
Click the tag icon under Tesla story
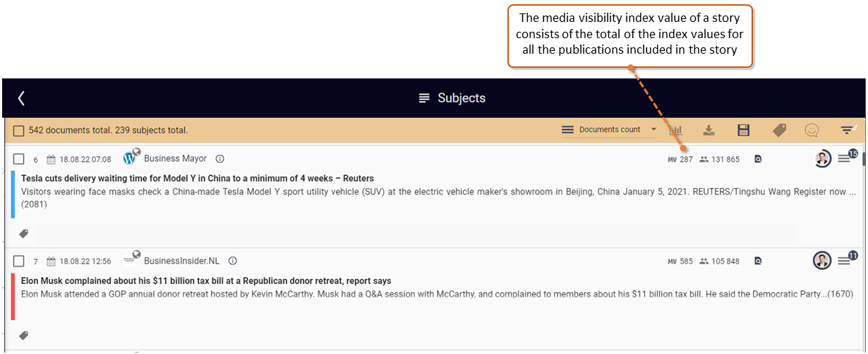click(x=23, y=233)
